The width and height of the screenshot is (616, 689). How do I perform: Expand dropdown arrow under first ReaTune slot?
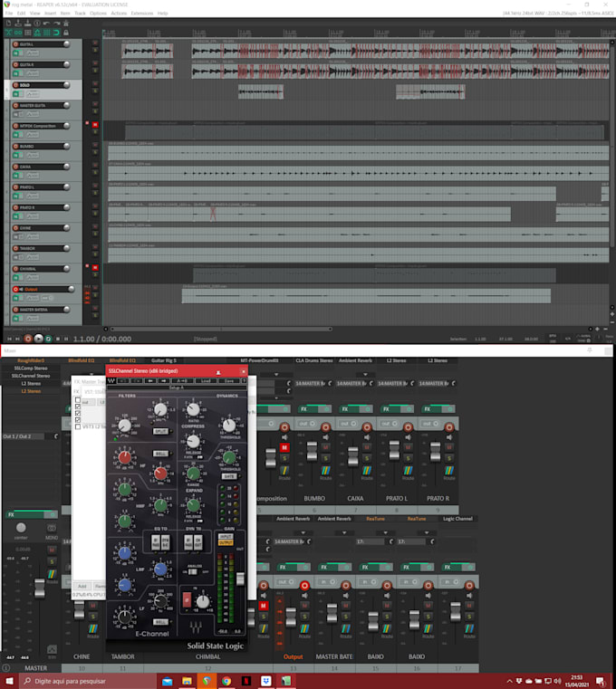tap(385, 532)
